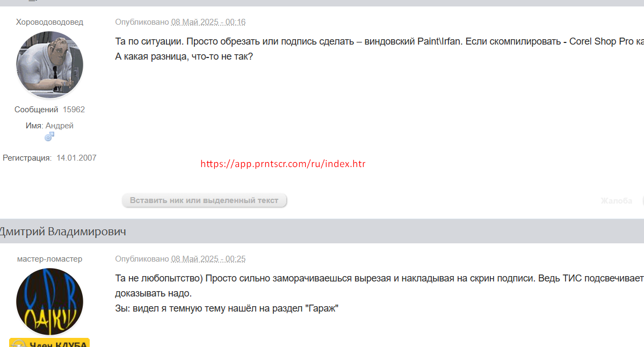Open Дмитрий Владимирович's graffiti avatar

(50, 302)
